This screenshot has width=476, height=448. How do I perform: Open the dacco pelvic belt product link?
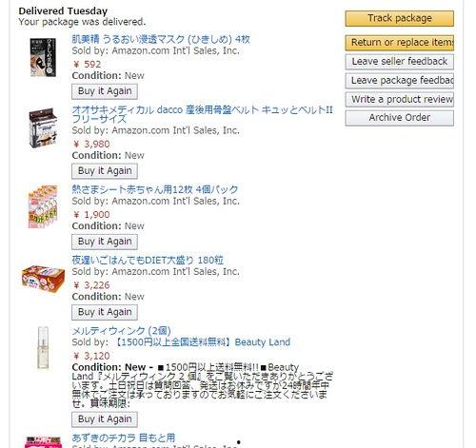click(x=202, y=114)
